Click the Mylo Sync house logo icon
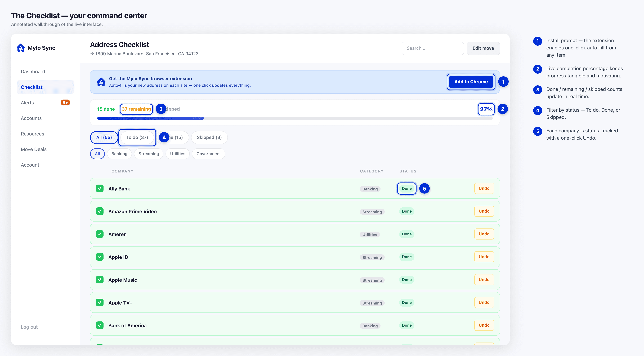644x356 pixels. (21, 48)
